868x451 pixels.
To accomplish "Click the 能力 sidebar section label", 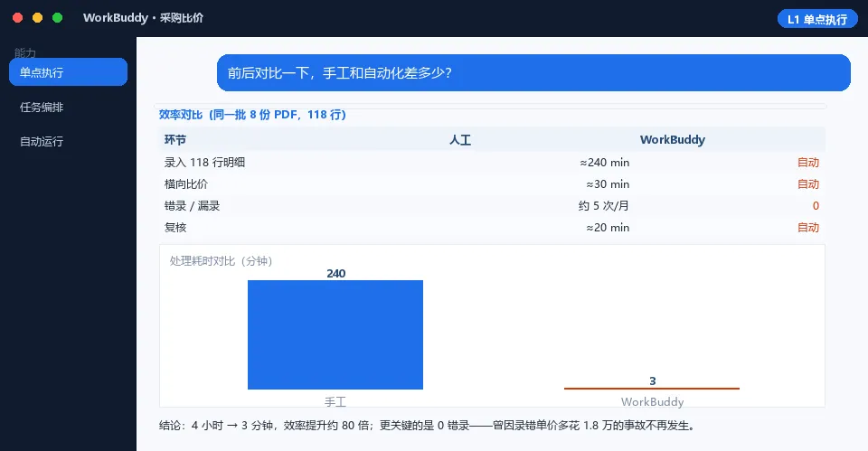I will [x=25, y=53].
